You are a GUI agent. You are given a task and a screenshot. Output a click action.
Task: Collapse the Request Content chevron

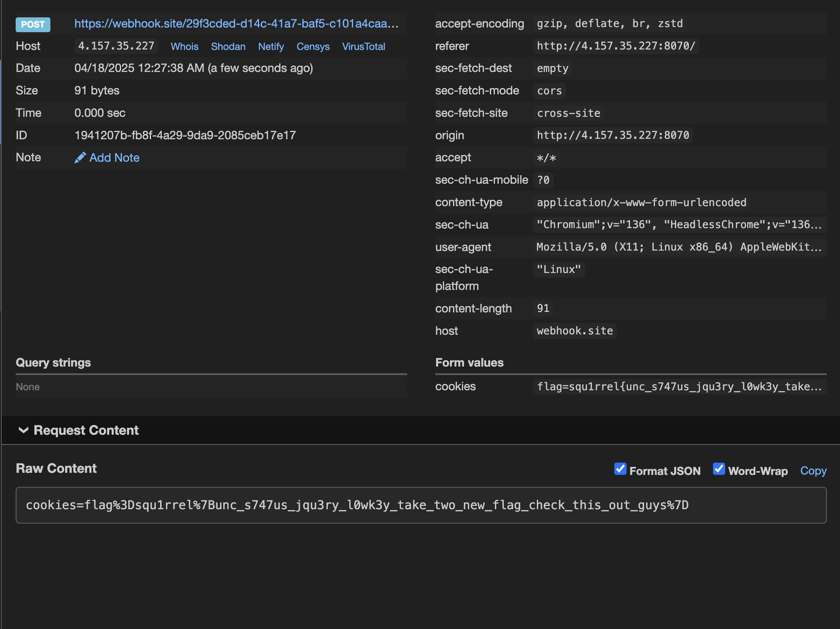(23, 430)
